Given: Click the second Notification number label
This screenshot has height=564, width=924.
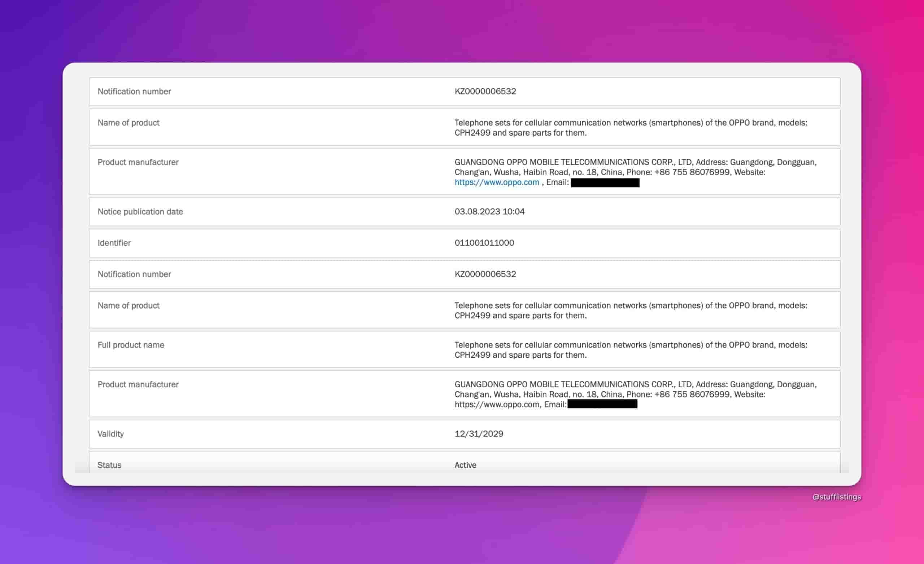Looking at the screenshot, I should (134, 274).
